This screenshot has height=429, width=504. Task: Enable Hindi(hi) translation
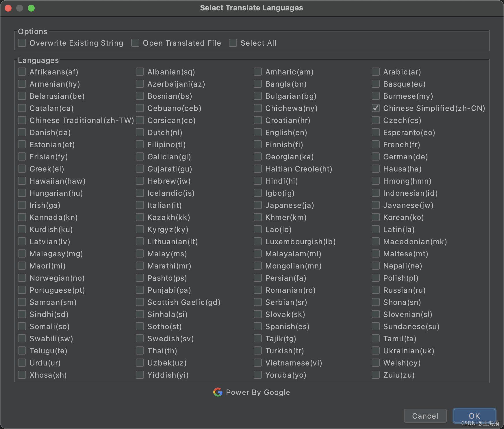click(257, 181)
